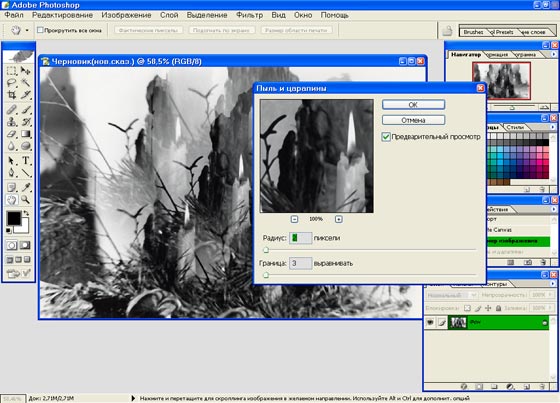Create new layer icon in Layers panel

tap(526, 387)
